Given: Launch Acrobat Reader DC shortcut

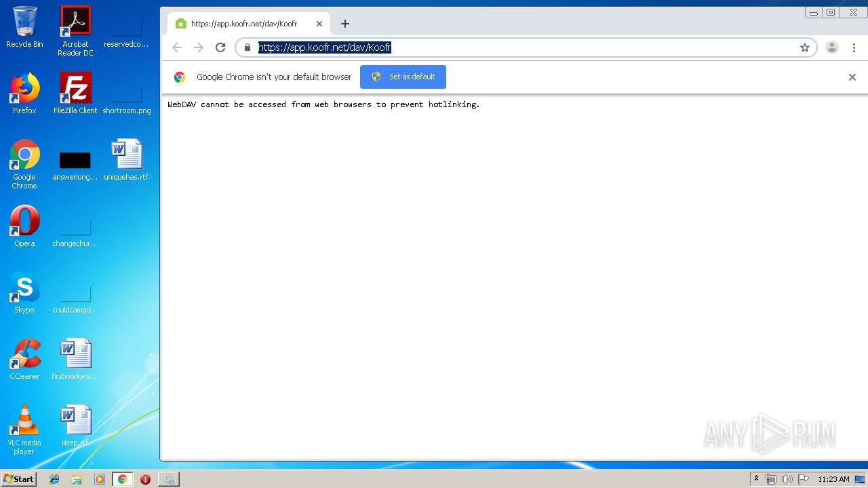Looking at the screenshot, I should [x=75, y=31].
